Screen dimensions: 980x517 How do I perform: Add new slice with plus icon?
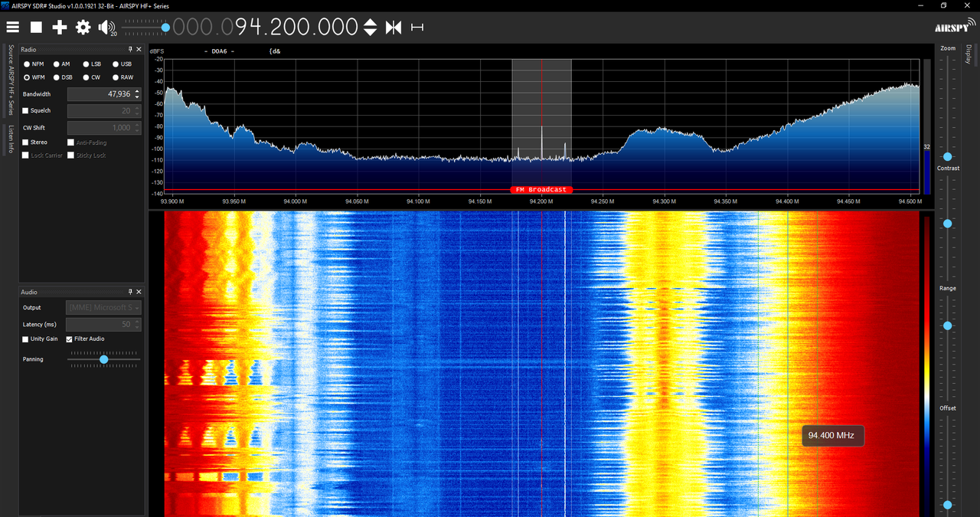tap(60, 28)
